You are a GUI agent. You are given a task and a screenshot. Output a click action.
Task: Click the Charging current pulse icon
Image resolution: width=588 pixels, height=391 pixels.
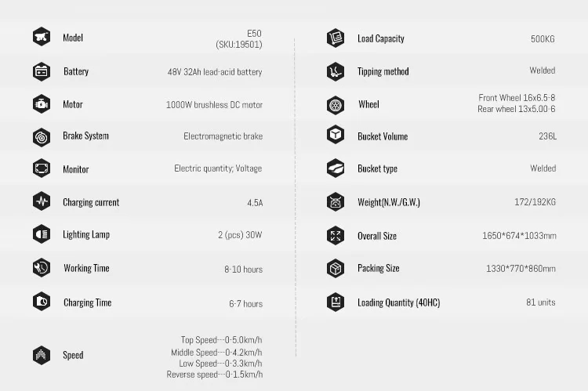coord(42,201)
